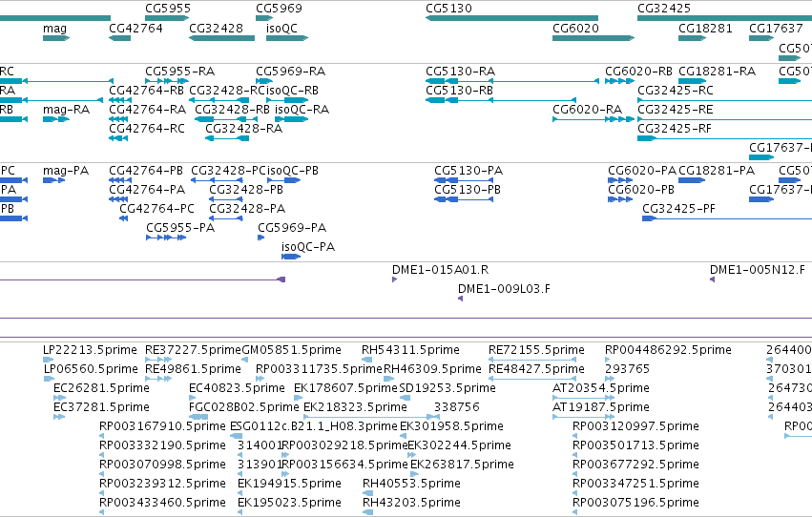Select the CG32425-RC transcript label
Image resolution: width=812 pixels, height=517 pixels.
676,90
